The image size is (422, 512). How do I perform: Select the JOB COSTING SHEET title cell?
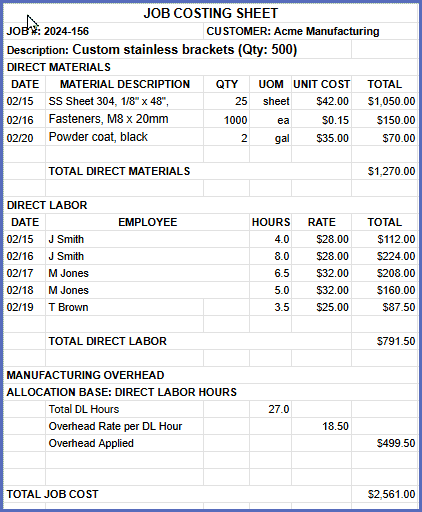211,13
